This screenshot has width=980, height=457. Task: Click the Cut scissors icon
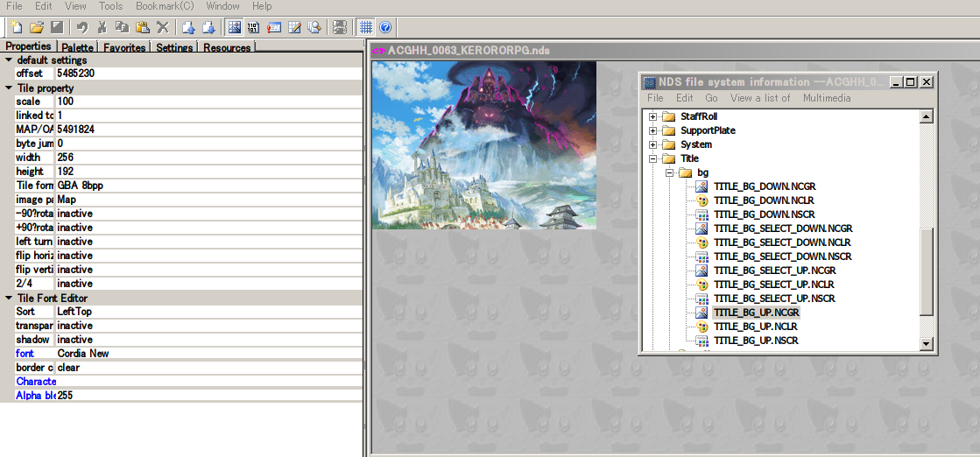click(102, 27)
